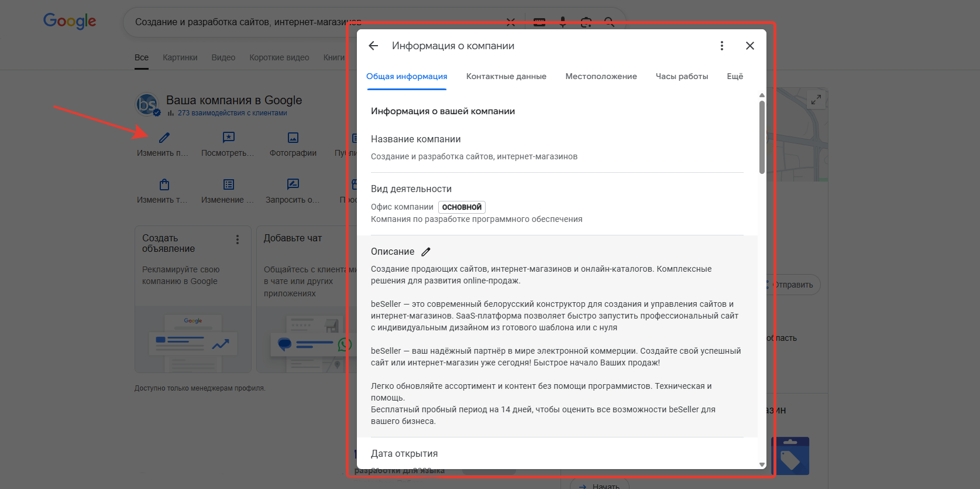Click the ad illustration thumbnail on 'Создать объявление' card
Screen dimensions: 980x489
pos(193,339)
